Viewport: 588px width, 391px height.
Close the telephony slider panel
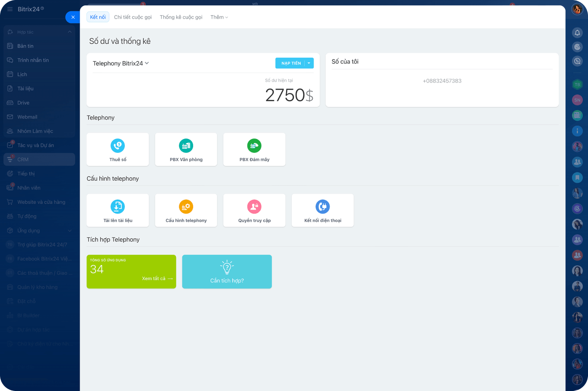click(73, 17)
